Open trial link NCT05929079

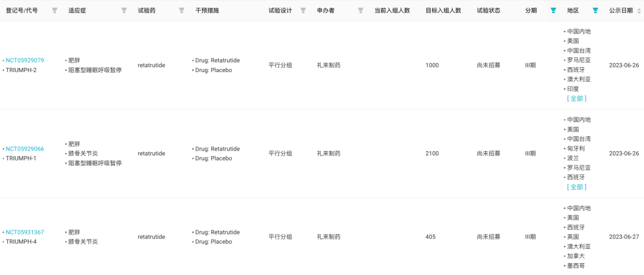tap(24, 60)
